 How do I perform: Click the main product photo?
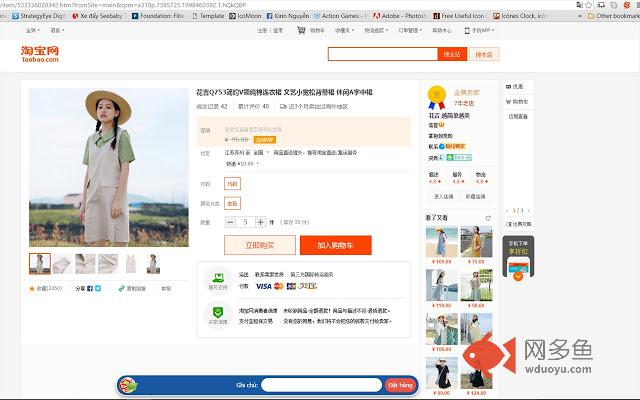(x=109, y=167)
